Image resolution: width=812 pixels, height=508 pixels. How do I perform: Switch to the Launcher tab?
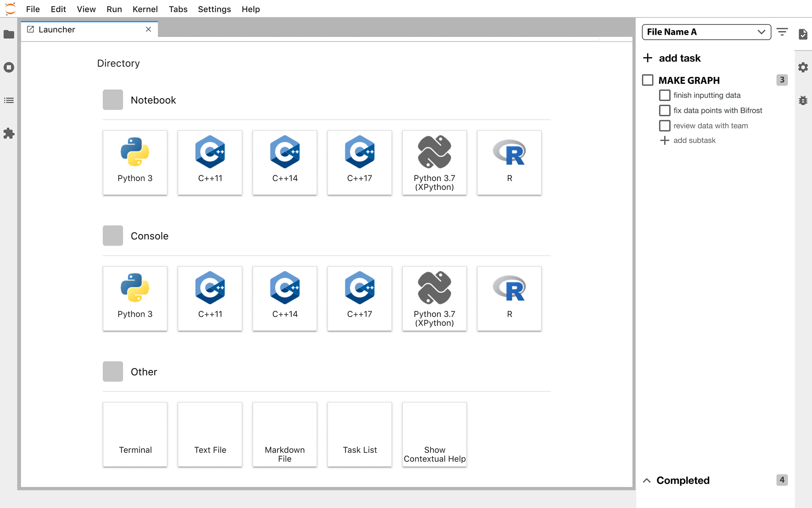pos(57,30)
